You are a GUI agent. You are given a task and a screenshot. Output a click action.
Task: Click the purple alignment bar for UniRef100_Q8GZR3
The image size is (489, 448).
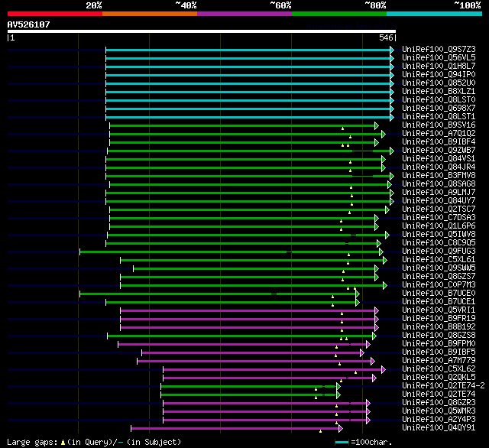point(265,404)
